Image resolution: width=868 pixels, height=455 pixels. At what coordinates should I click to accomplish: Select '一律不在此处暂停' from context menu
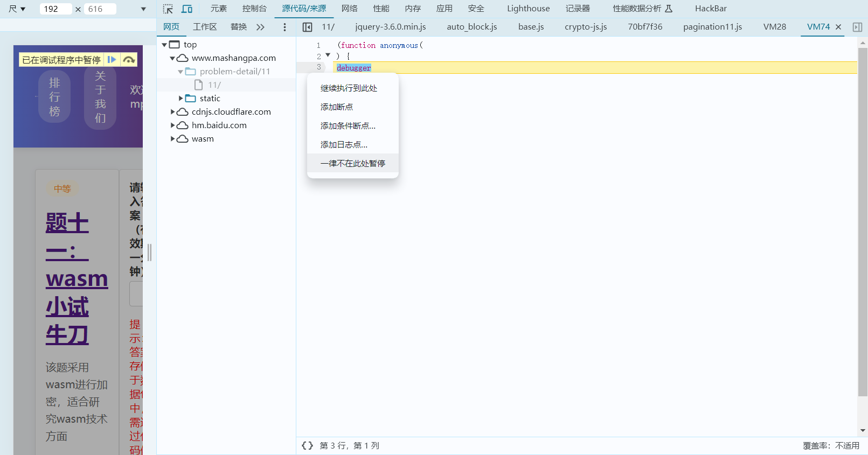click(x=352, y=164)
